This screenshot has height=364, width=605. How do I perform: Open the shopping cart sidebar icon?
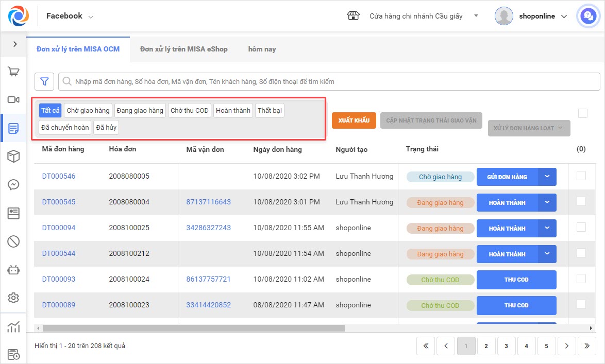(x=13, y=72)
